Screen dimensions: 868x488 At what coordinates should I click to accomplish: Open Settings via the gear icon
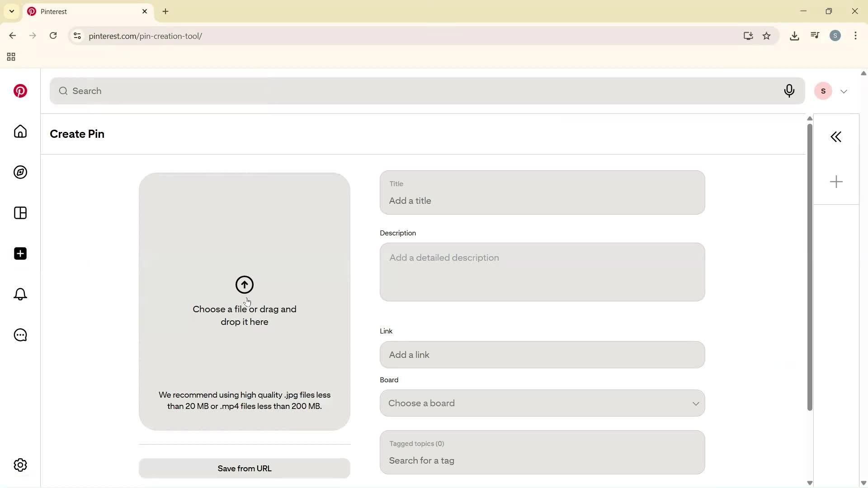20,465
